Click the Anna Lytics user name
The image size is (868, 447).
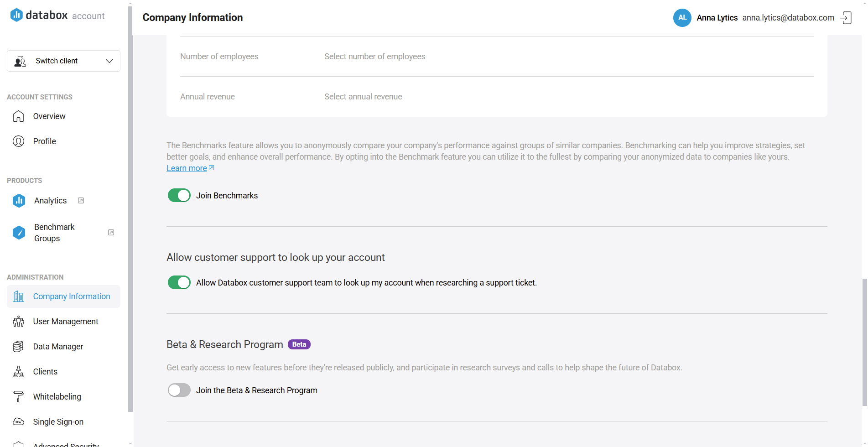pos(717,18)
